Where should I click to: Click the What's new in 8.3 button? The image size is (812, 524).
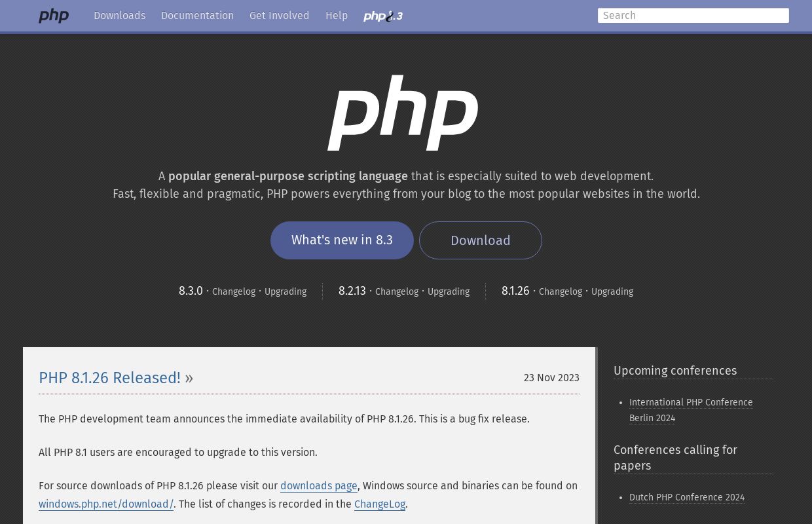[x=342, y=240]
